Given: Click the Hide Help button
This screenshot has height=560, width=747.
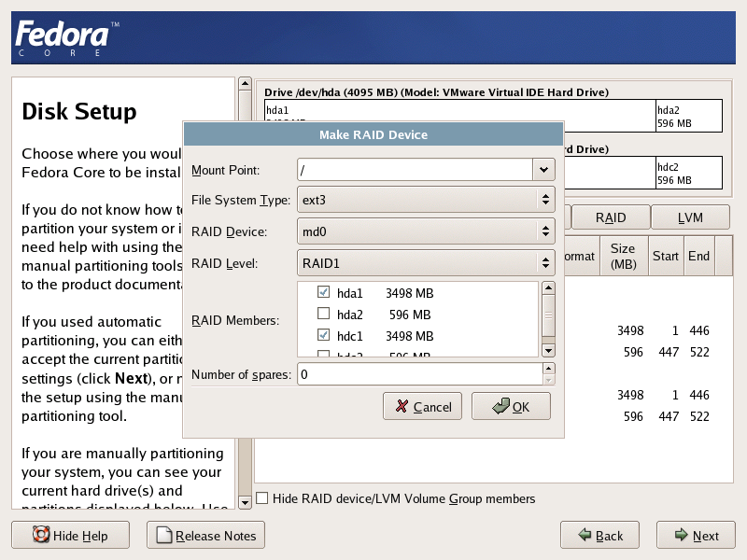Looking at the screenshot, I should 71,535.
